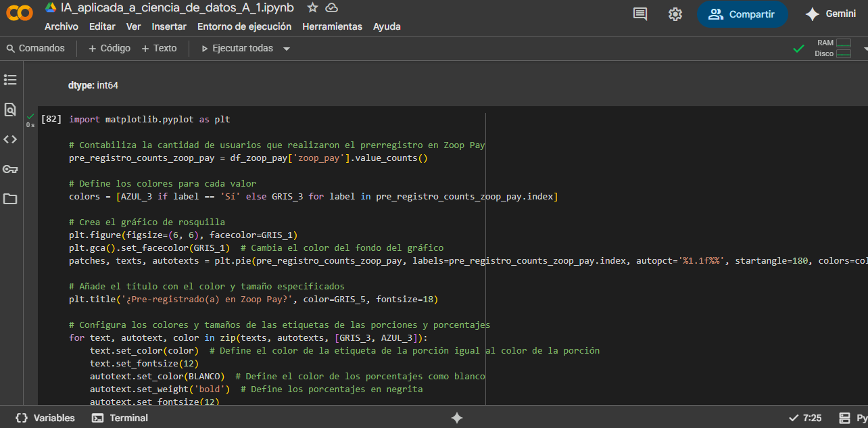
Task: Open the secrets key sidebar icon
Action: 10,169
